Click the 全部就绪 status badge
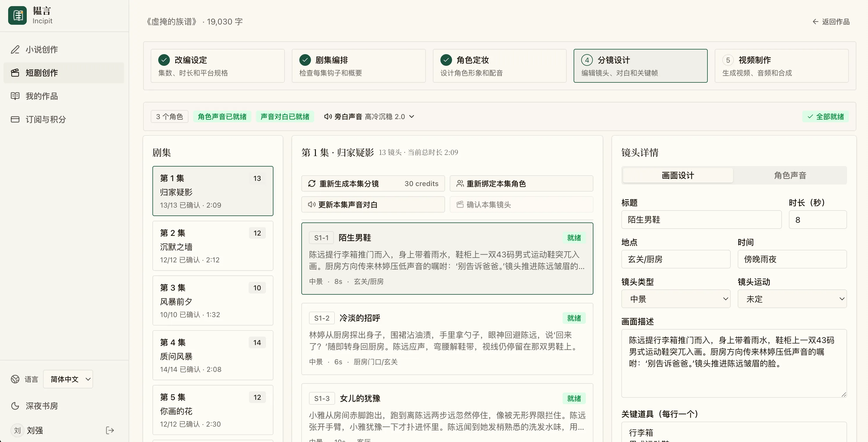This screenshot has height=442, width=868. point(826,117)
